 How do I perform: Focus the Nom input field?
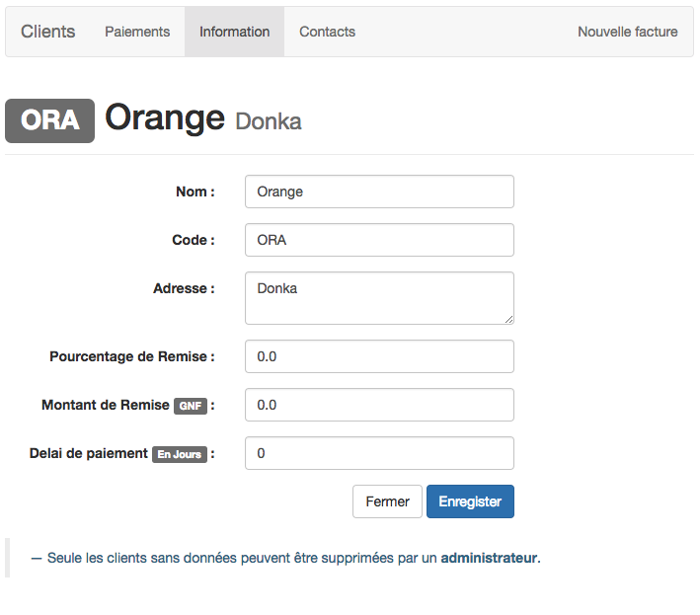(379, 192)
